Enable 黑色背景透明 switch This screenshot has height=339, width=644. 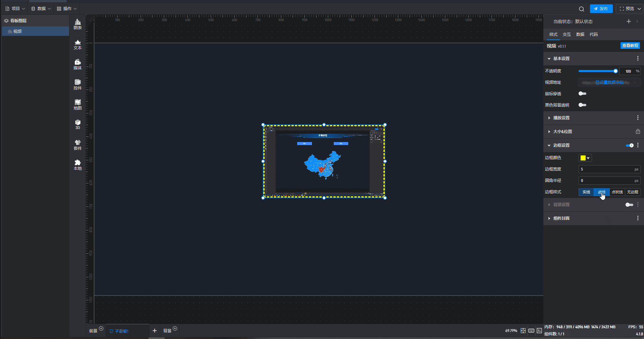tap(582, 105)
